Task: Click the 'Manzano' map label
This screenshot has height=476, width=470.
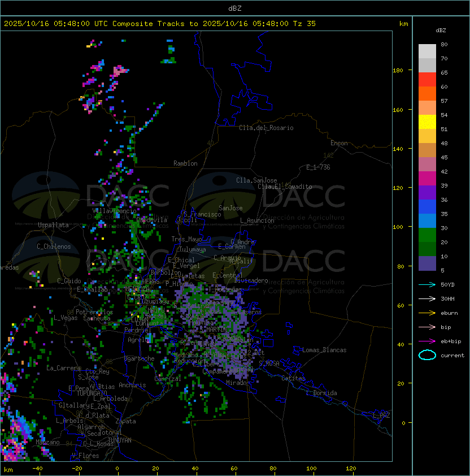Action: [47, 442]
